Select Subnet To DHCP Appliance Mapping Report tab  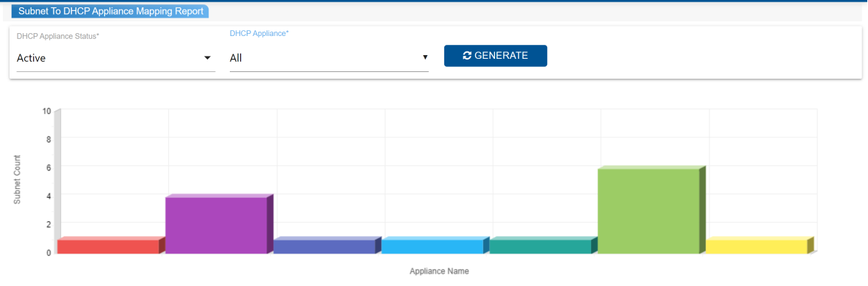pos(110,11)
